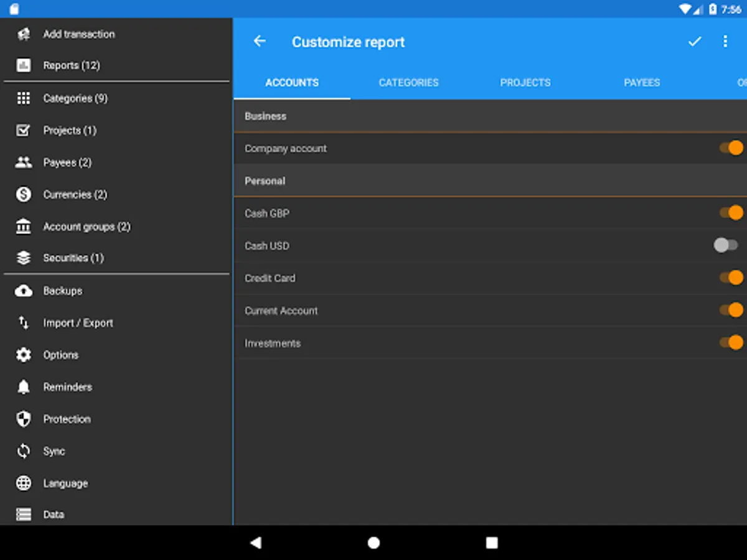Viewport: 747px width, 560px height.
Task: Open the Backups label
Action: (63, 291)
